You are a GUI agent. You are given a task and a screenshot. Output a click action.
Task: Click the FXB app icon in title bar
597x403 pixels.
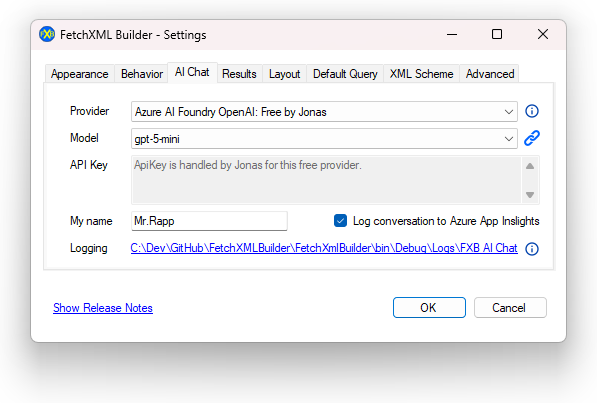tap(47, 35)
